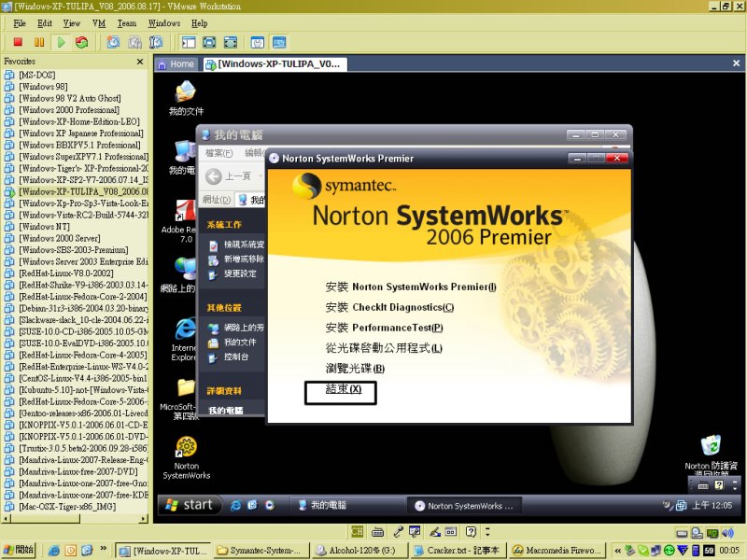Click the guest XP start button

[190, 505]
